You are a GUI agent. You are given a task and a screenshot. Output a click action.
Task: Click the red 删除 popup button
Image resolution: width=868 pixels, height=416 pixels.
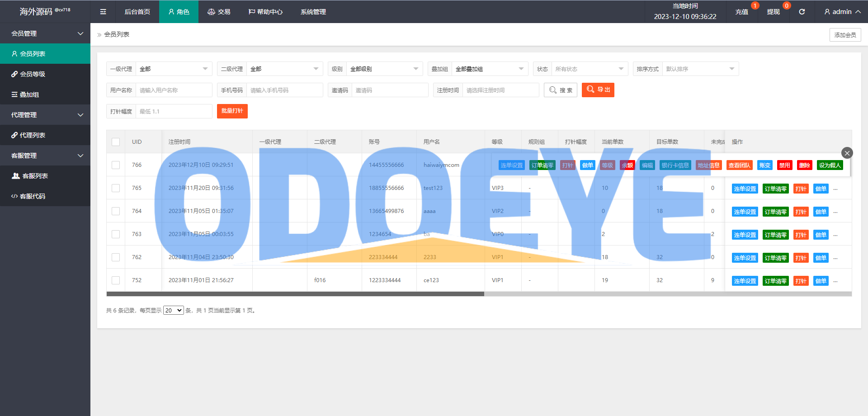(804, 165)
